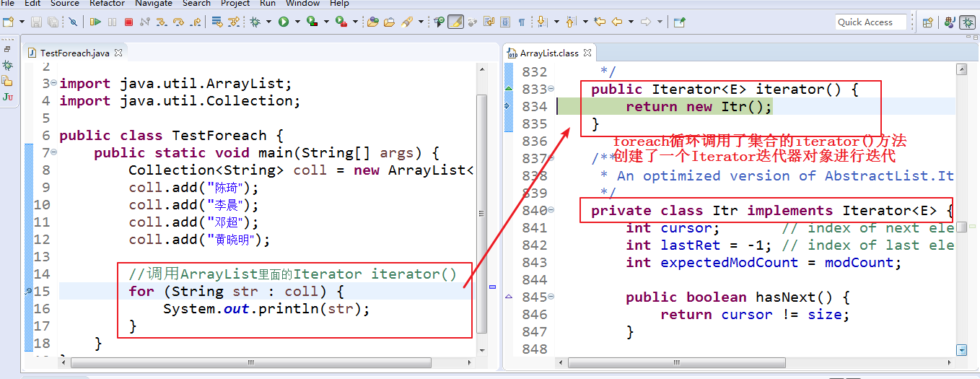Click the Step Into icon

tap(161, 22)
